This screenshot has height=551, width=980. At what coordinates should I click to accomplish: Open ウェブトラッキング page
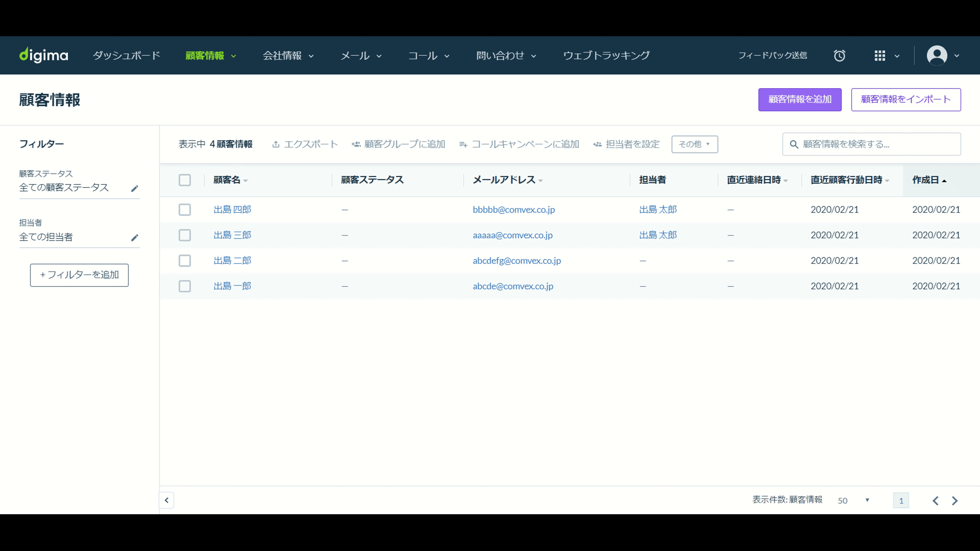606,56
